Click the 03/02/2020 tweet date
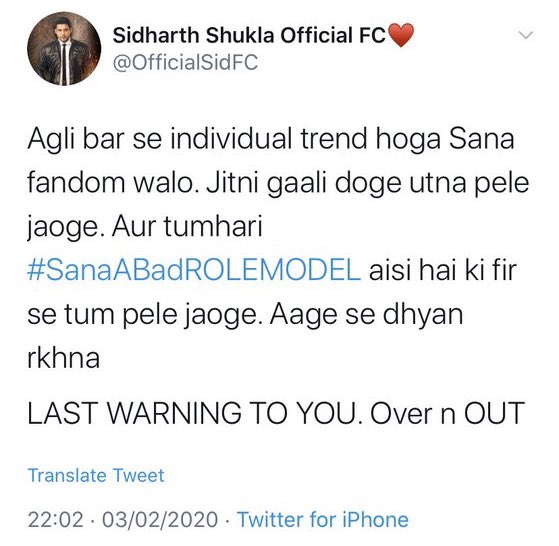 pyautogui.click(x=160, y=519)
